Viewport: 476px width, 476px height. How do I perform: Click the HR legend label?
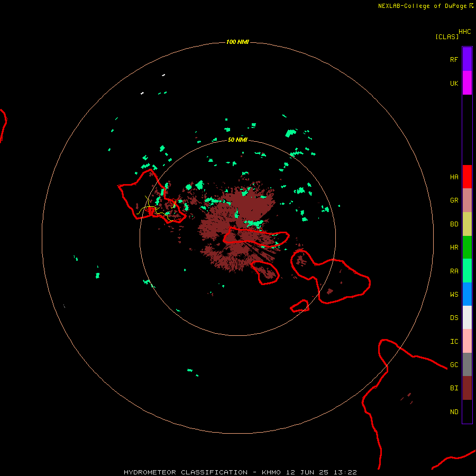(454, 248)
